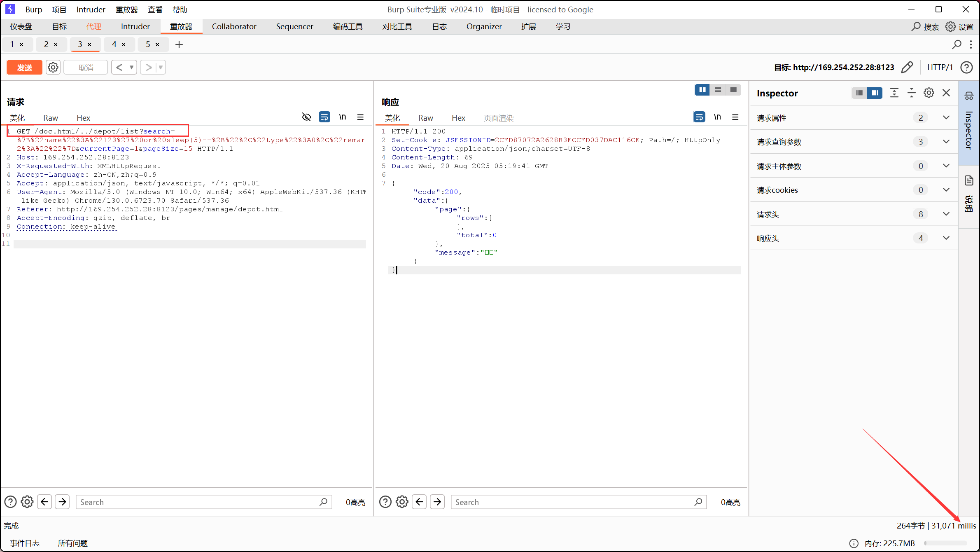Close the Inspector panel with X
This screenshot has height=552, width=980.
click(946, 93)
